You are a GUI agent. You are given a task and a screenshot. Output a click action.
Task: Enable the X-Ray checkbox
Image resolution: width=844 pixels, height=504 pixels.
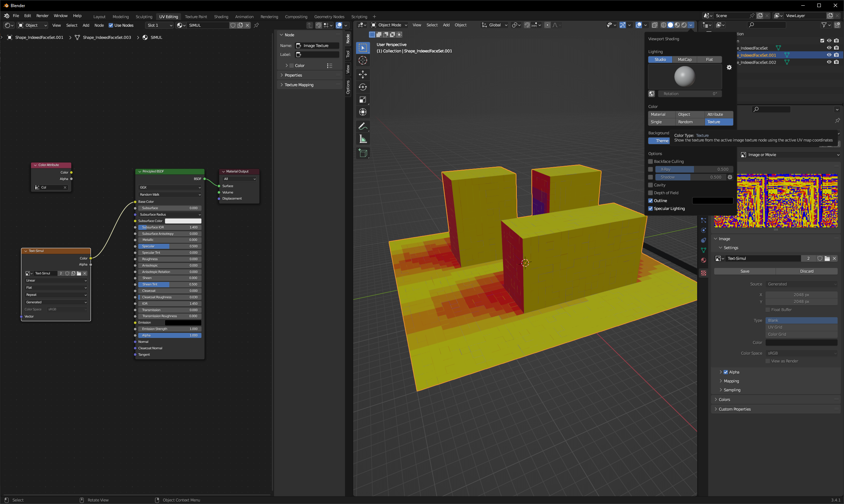coord(650,169)
